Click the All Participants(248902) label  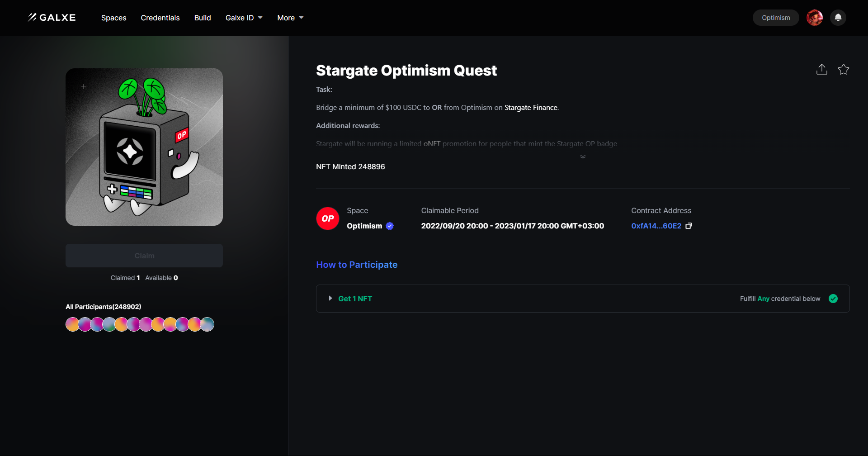(104, 307)
